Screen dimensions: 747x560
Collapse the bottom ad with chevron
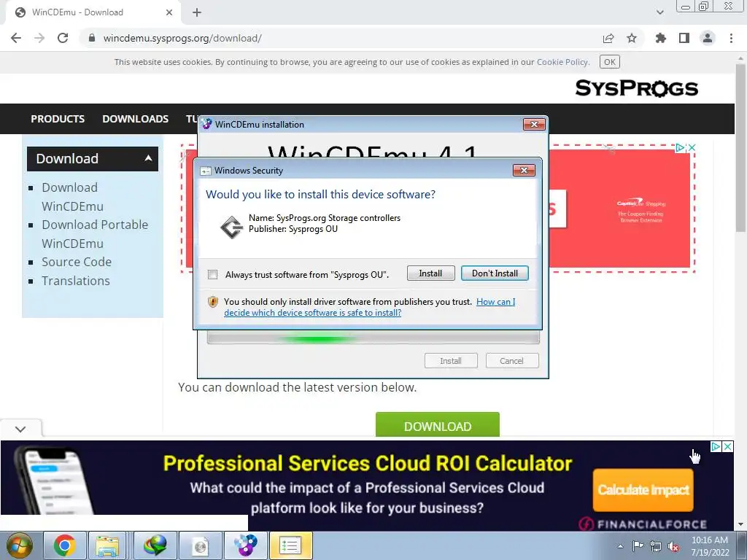pos(20,429)
